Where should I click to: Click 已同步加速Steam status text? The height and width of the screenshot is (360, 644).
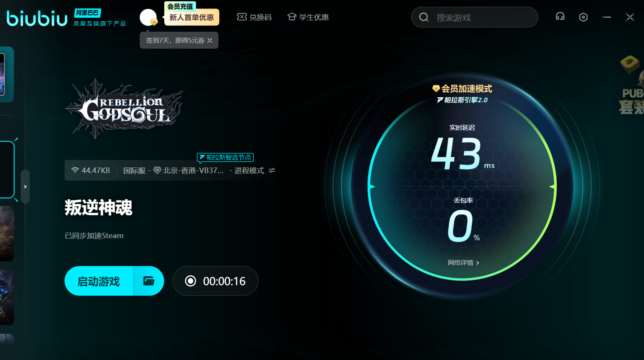click(94, 236)
